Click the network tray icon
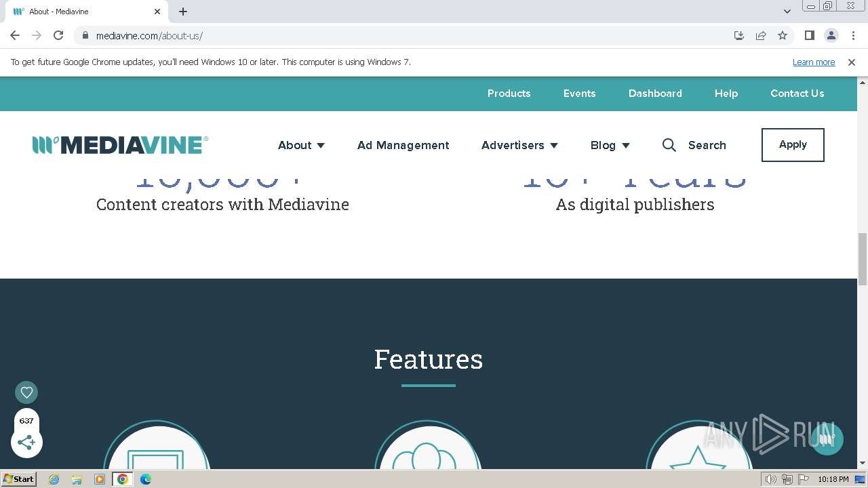The image size is (868, 488). [x=787, y=479]
